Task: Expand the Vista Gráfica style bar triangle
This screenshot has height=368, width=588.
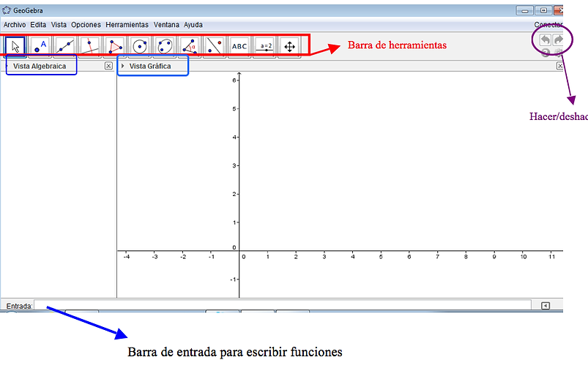Action: click(122, 66)
